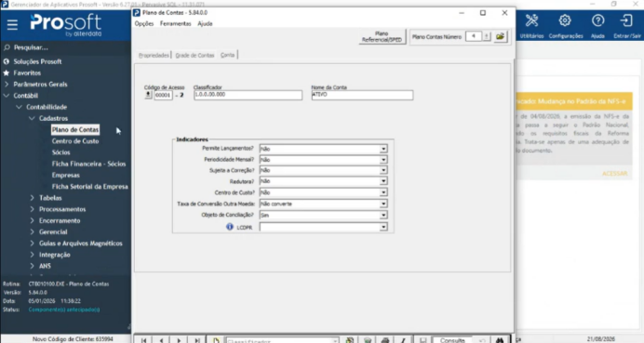The image size is (644, 343).
Task: Click the arrow icon beside Código de Acesso
Action: pyautogui.click(x=148, y=95)
